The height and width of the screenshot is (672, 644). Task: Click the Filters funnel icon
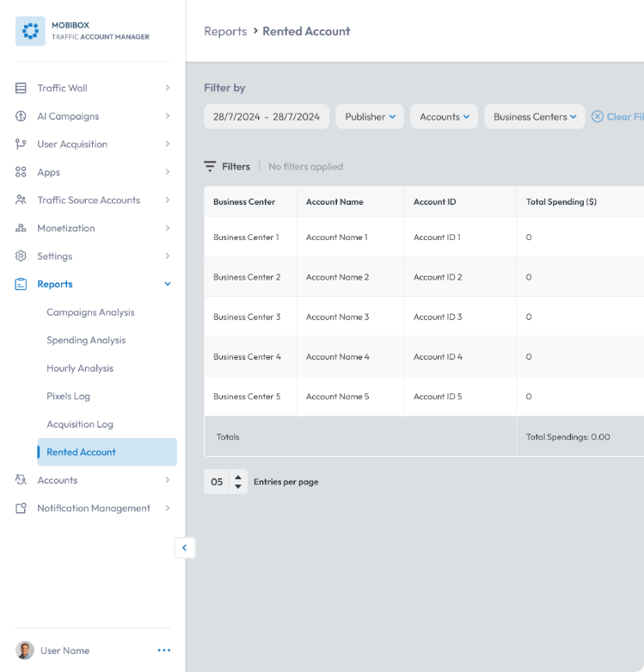(x=210, y=166)
